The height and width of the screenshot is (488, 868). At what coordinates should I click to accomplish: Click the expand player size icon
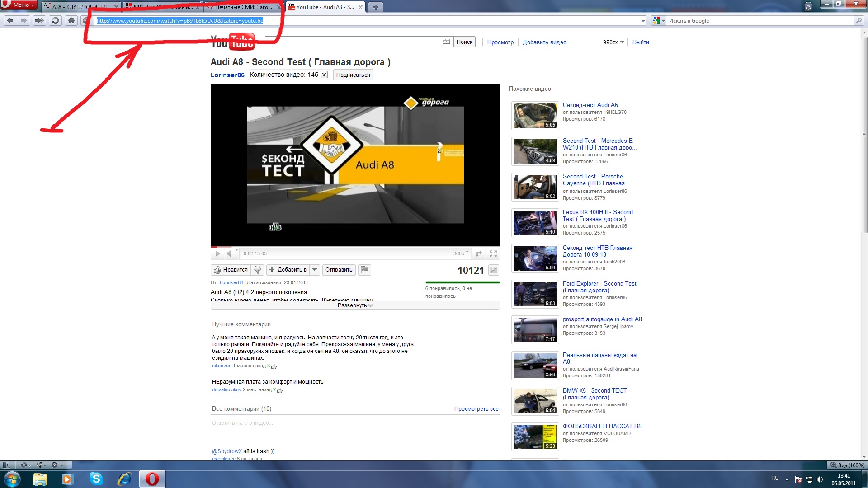pyautogui.click(x=478, y=254)
